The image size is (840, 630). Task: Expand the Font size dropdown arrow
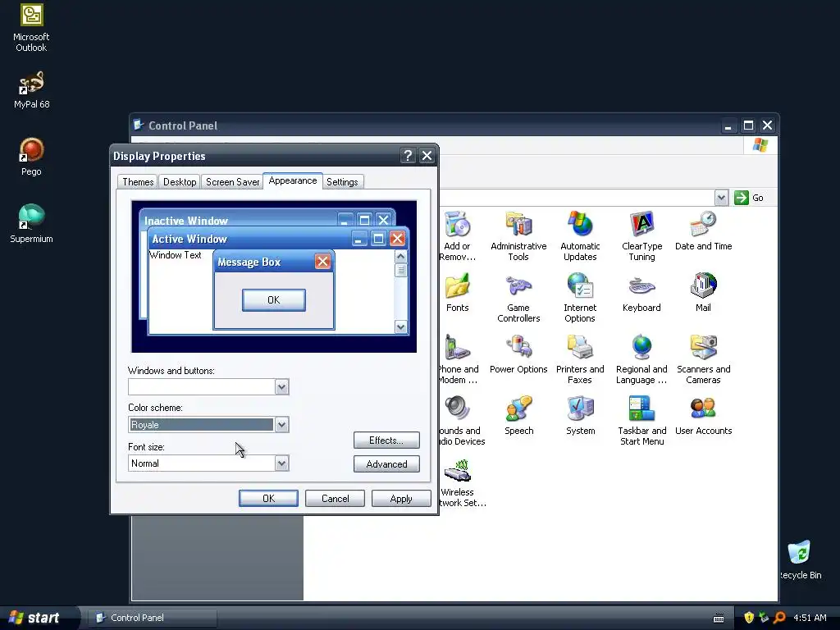[282, 463]
